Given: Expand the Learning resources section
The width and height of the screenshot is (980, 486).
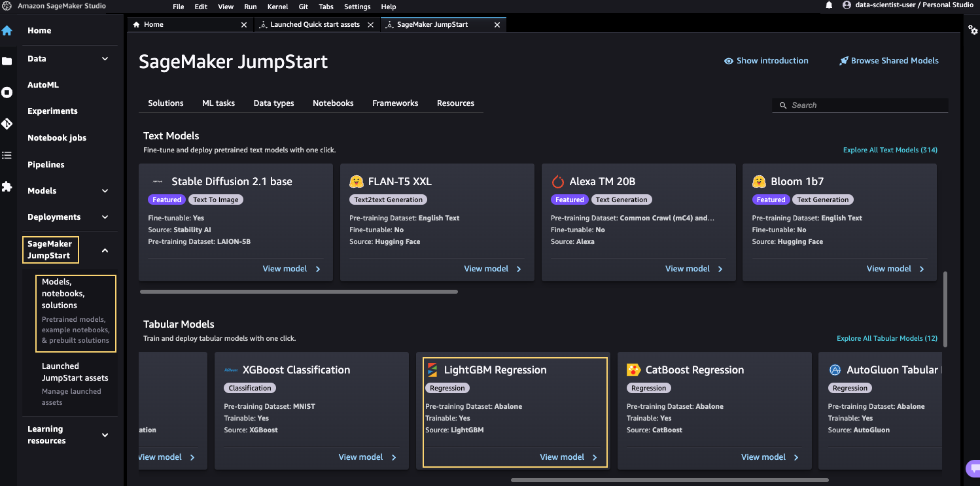Looking at the screenshot, I should 105,435.
